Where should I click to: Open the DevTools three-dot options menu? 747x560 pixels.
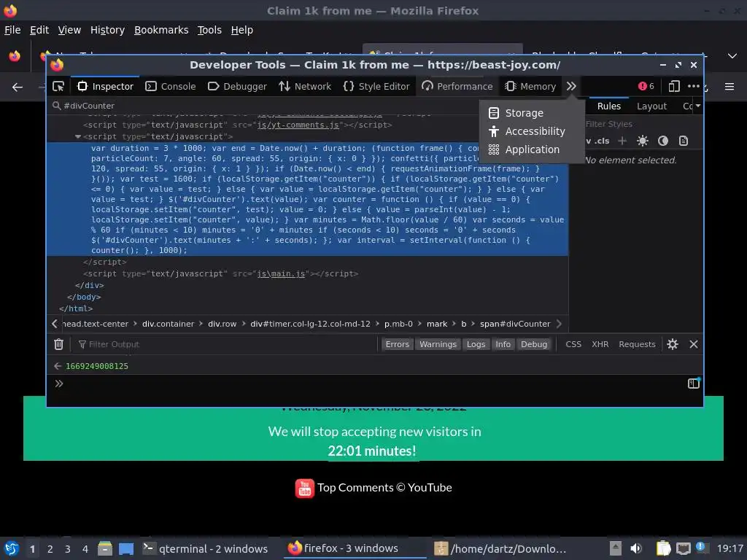pos(694,86)
